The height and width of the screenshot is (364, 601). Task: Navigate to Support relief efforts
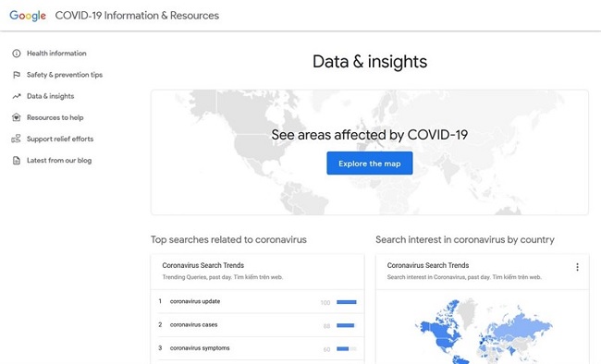pyautogui.click(x=60, y=139)
